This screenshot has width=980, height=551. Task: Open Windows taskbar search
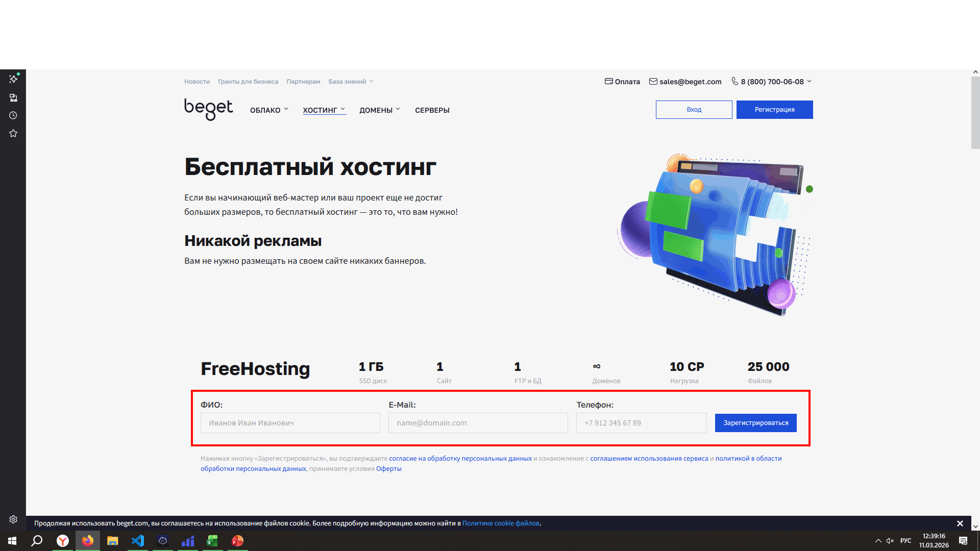(37, 541)
